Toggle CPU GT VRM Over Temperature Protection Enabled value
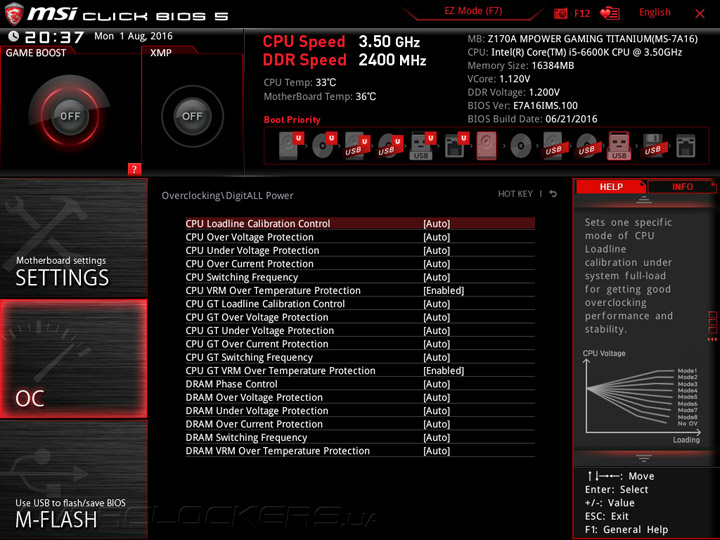The image size is (720, 540). 444,371
